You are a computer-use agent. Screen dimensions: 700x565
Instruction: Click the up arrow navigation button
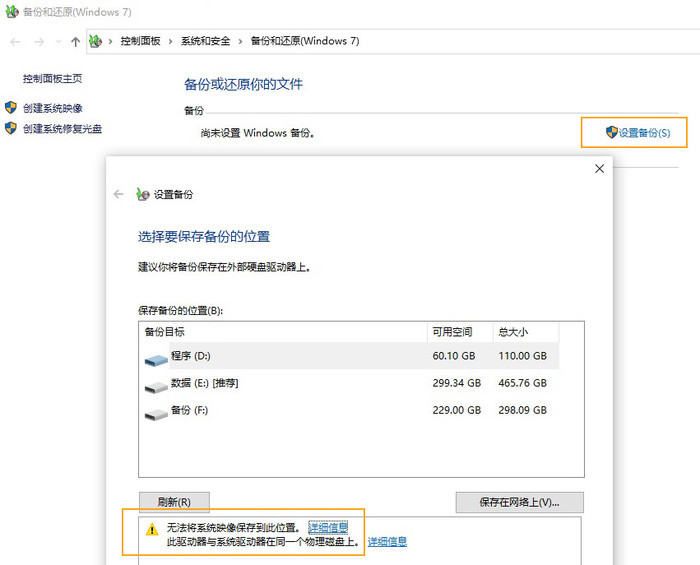75,41
